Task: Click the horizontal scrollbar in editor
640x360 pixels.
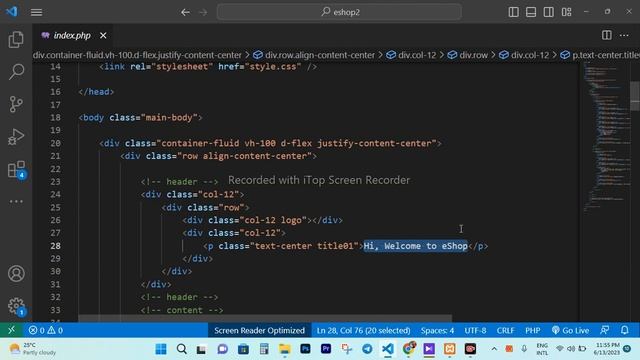Action: 265,318
